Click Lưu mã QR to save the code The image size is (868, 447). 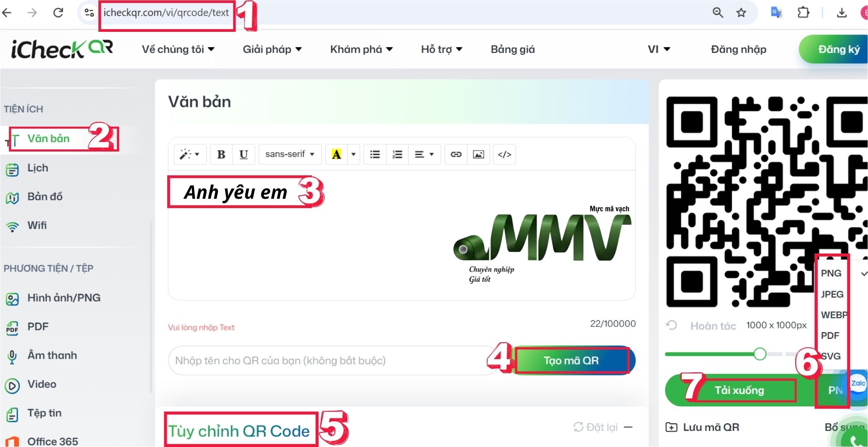click(703, 427)
